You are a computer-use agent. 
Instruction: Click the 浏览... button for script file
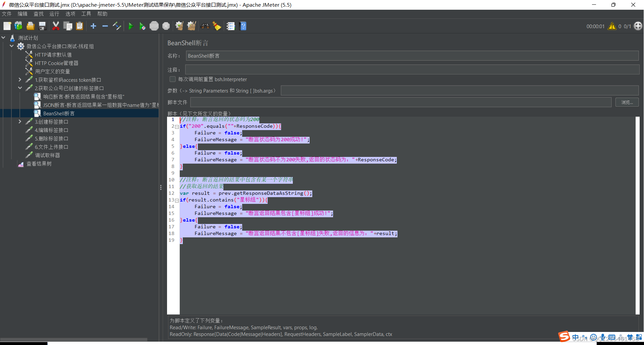tap(627, 102)
